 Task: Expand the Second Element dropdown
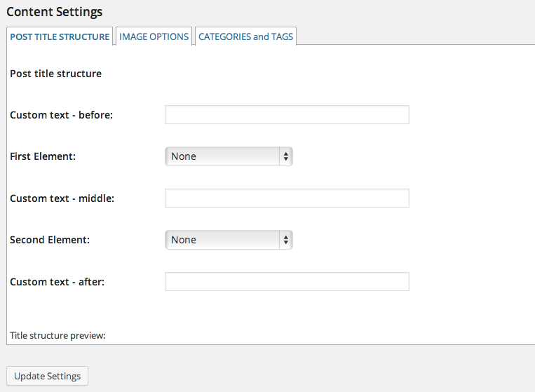[229, 240]
